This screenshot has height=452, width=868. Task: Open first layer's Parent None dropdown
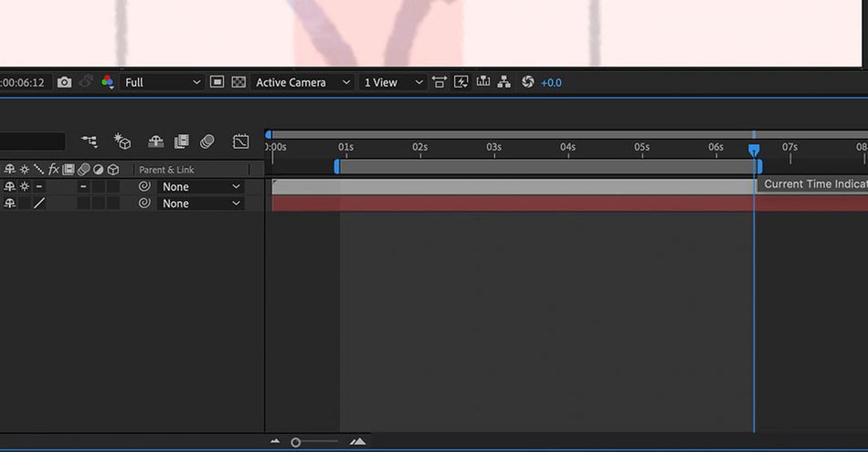[201, 186]
